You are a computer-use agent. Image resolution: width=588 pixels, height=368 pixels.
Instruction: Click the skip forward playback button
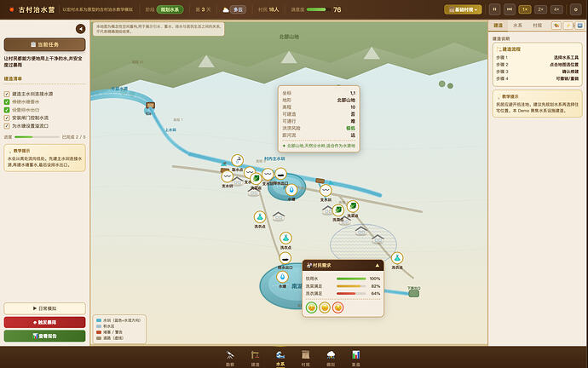click(x=510, y=9)
